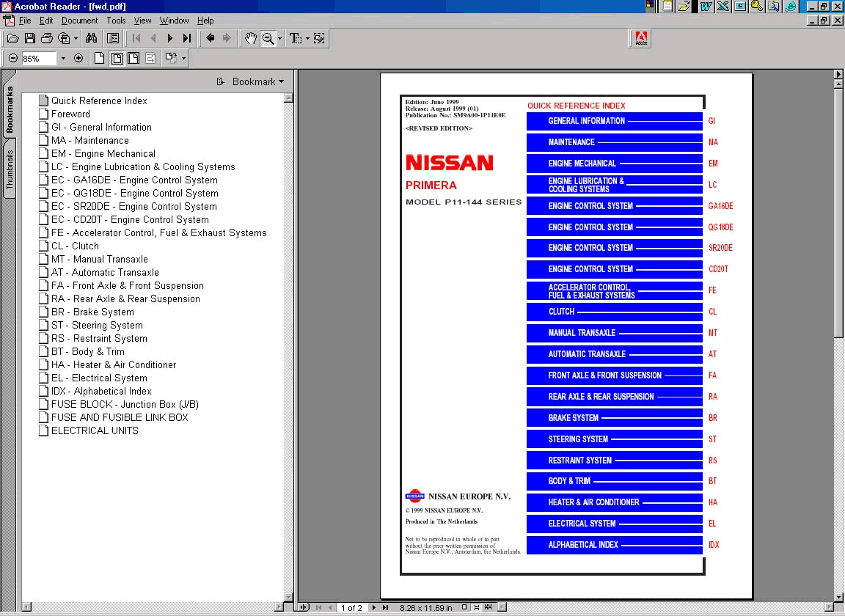Click the Go to Previous View arrow

(211, 38)
